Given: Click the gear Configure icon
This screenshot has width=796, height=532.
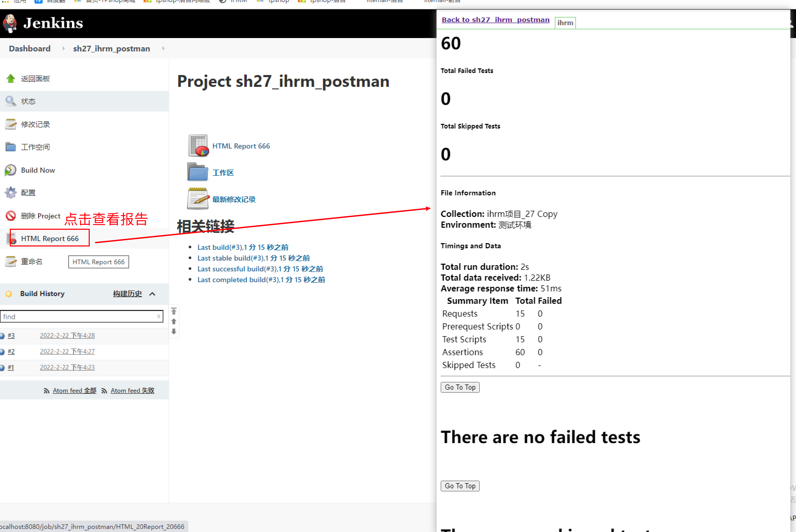Looking at the screenshot, I should pyautogui.click(x=11, y=193).
